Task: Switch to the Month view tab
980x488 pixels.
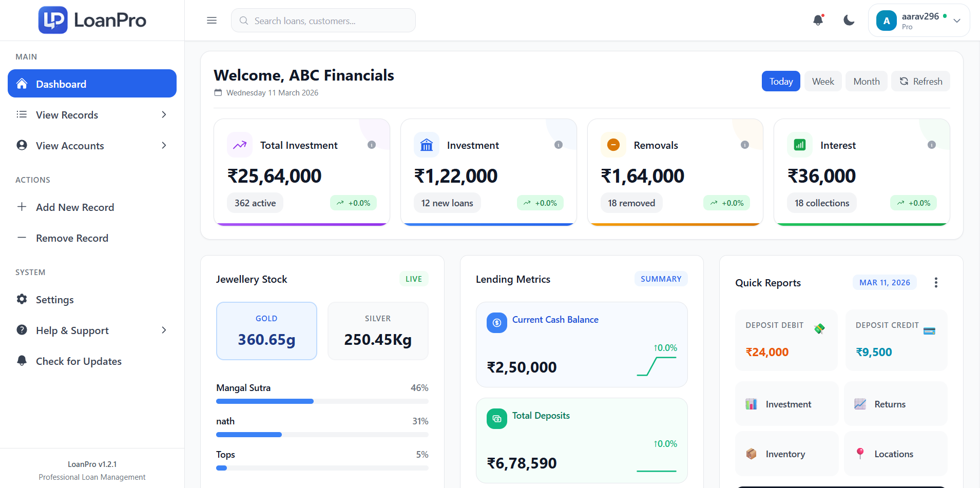Action: (866, 81)
